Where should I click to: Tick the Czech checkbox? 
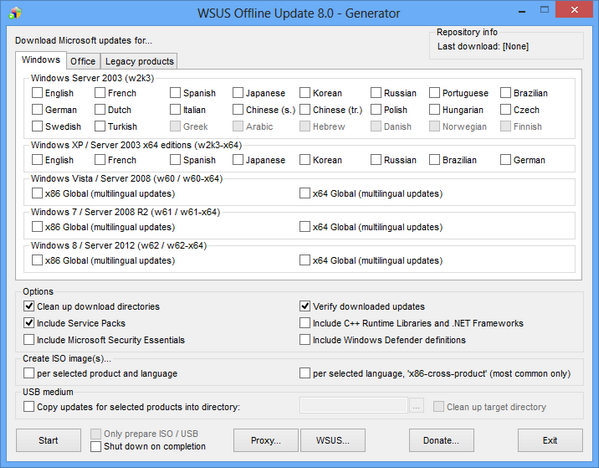(x=505, y=110)
